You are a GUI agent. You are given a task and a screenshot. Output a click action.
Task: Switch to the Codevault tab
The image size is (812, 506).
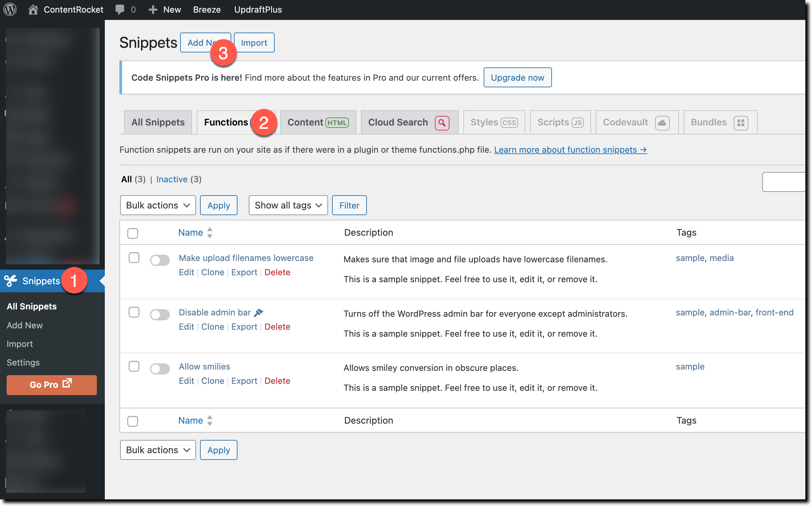coord(637,122)
